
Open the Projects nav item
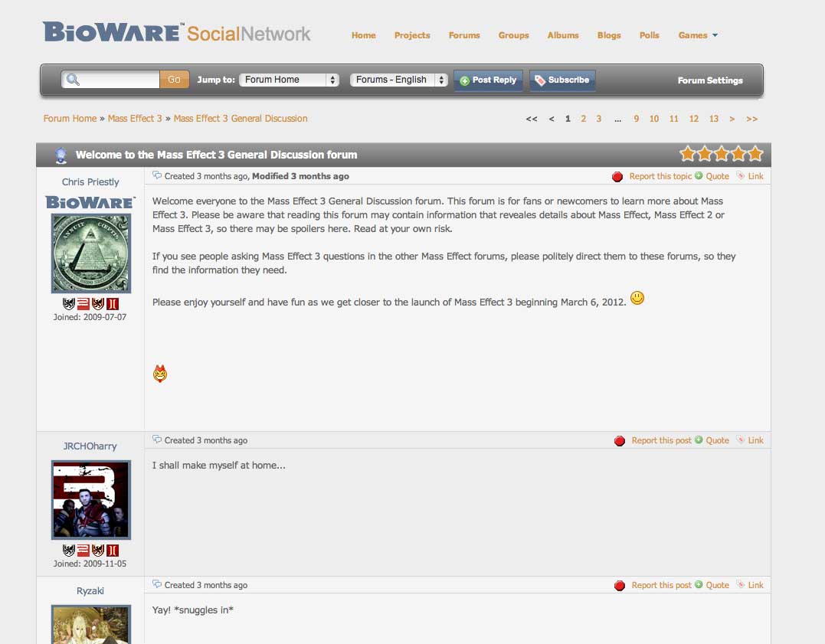(412, 35)
